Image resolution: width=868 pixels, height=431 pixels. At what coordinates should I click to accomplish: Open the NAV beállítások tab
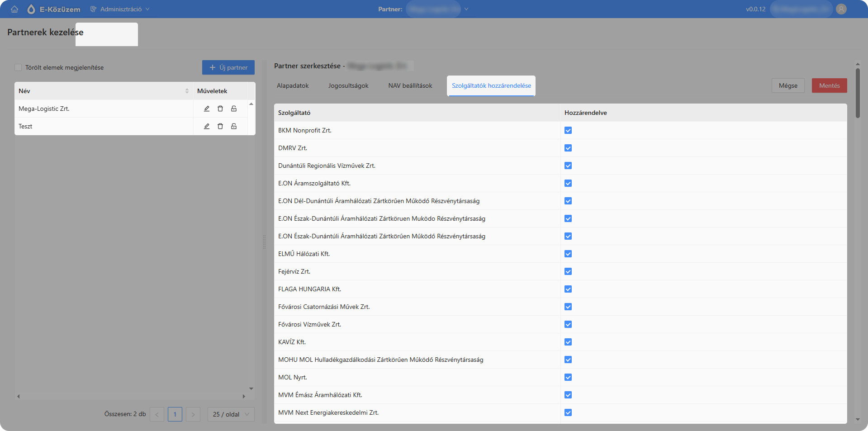tap(410, 85)
